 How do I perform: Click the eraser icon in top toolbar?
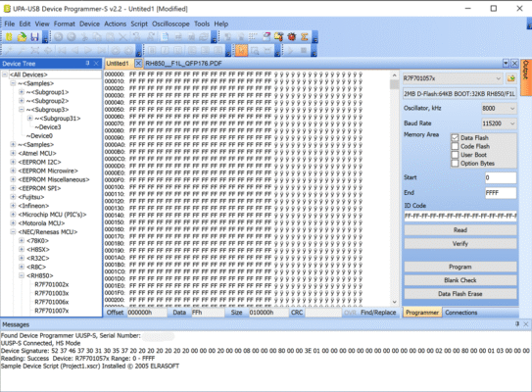(266, 36)
